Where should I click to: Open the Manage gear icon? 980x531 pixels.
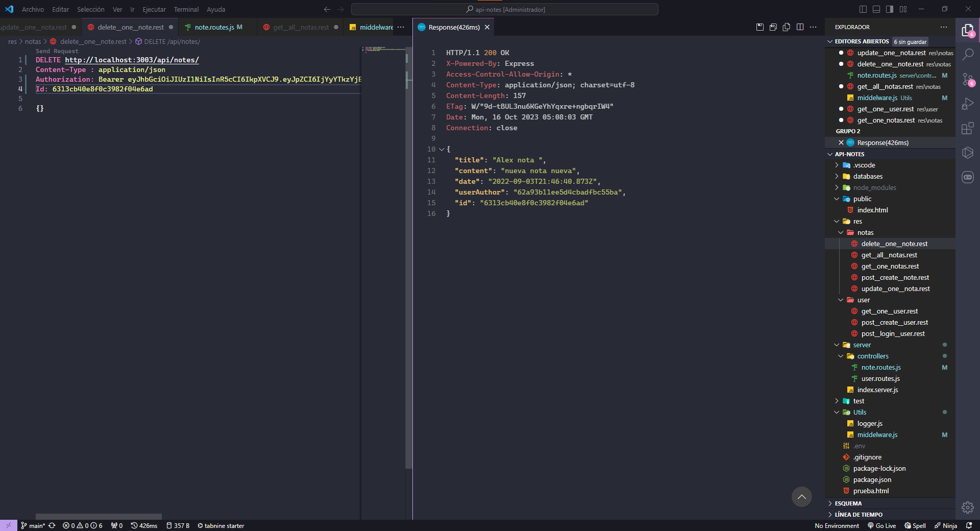[x=967, y=507]
